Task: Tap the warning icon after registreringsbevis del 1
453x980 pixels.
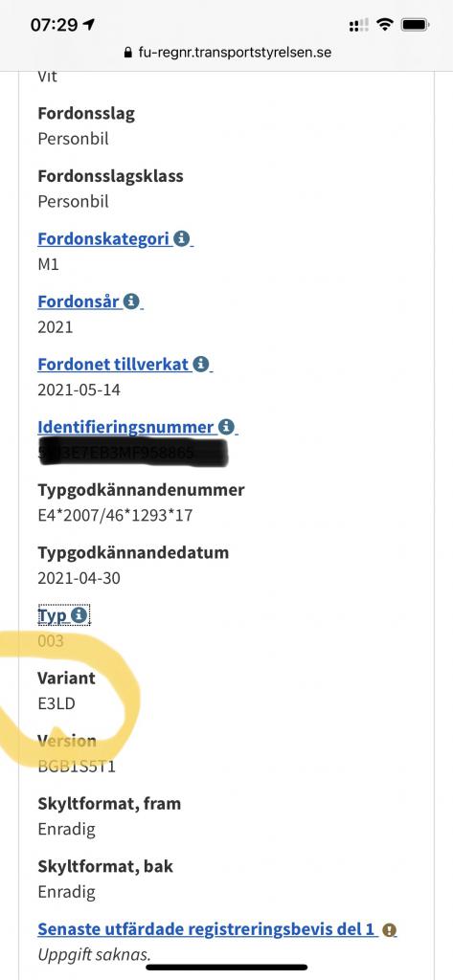Action: pos(389,930)
